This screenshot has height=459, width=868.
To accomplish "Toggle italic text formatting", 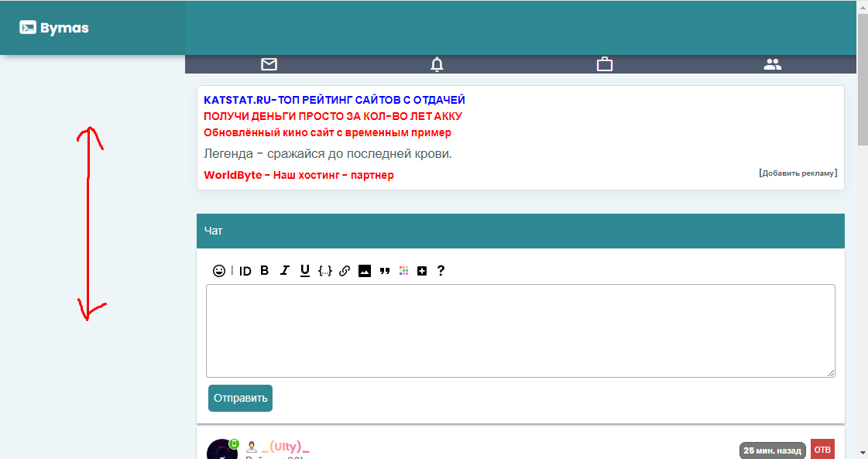I will coord(284,271).
